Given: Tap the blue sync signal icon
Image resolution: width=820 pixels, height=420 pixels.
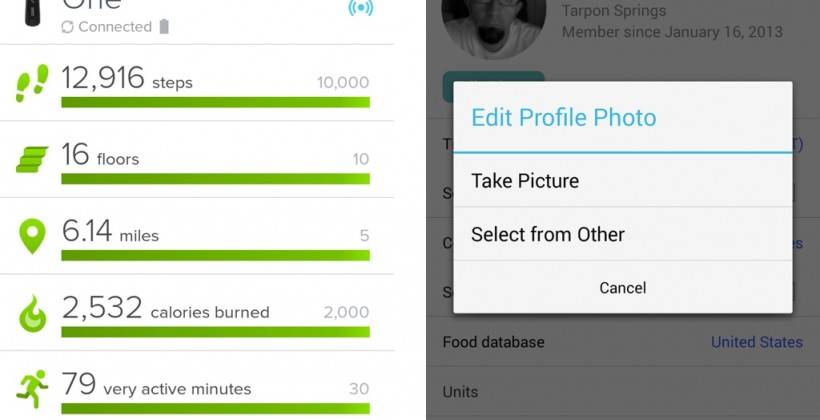Looking at the screenshot, I should 359,8.
